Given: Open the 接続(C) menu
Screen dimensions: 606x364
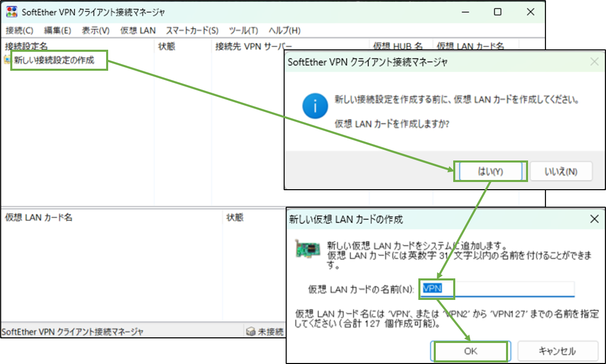Looking at the screenshot, I should [19, 31].
